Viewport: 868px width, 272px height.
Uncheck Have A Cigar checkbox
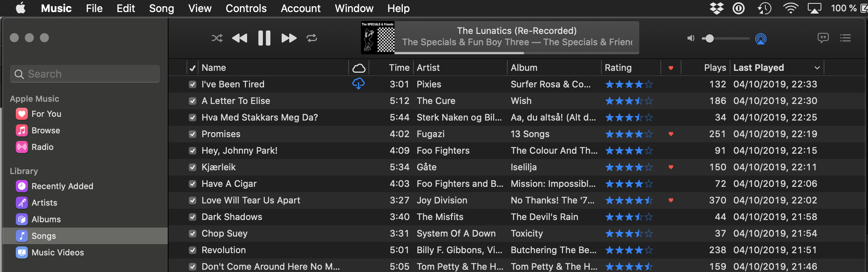(x=193, y=184)
